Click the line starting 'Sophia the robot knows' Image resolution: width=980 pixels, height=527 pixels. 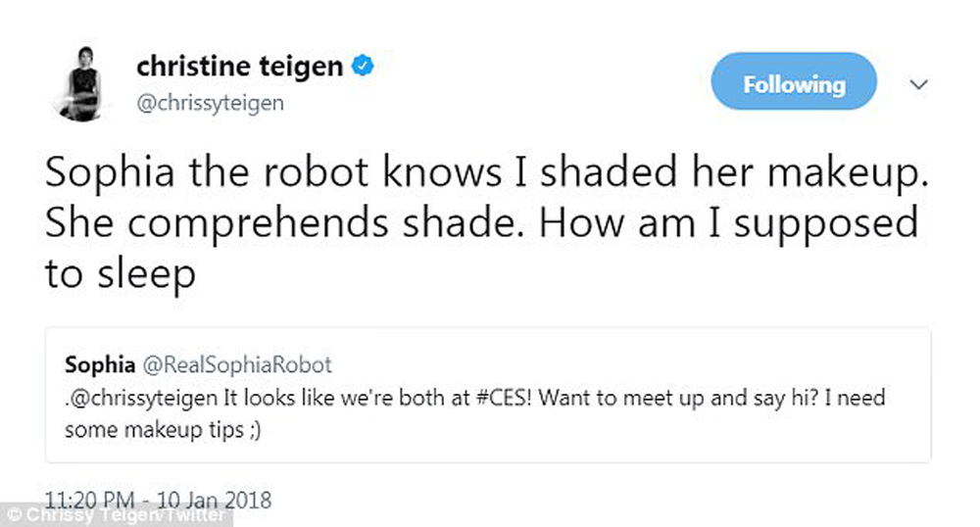(482, 171)
